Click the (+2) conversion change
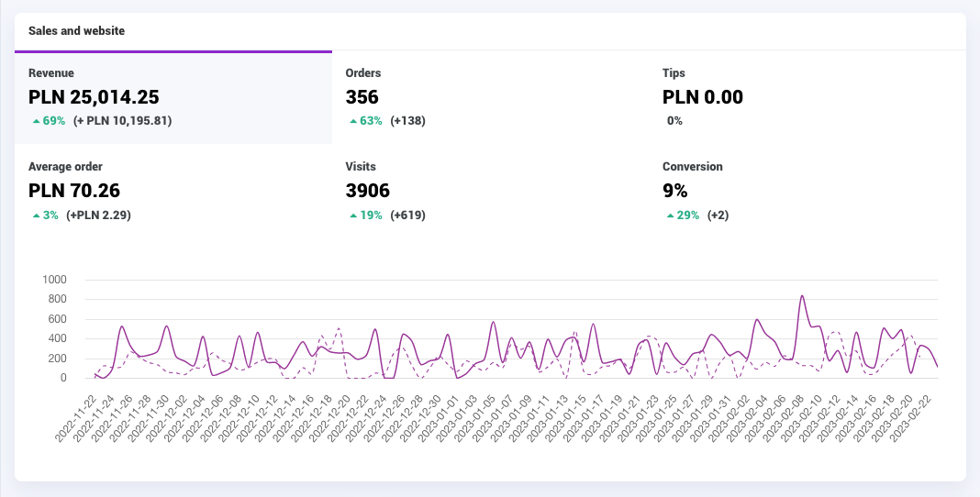 [x=718, y=215]
